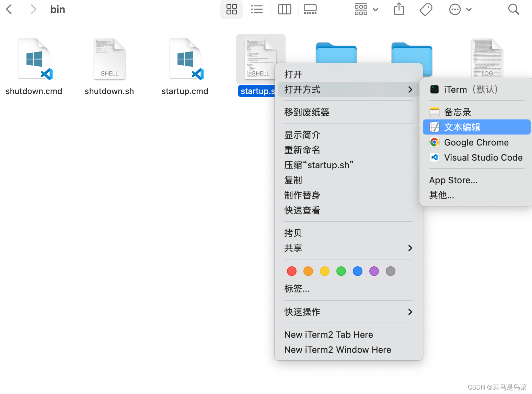The width and height of the screenshot is (532, 394).
Task: Open App Store from the submenu
Action: pyautogui.click(x=453, y=180)
